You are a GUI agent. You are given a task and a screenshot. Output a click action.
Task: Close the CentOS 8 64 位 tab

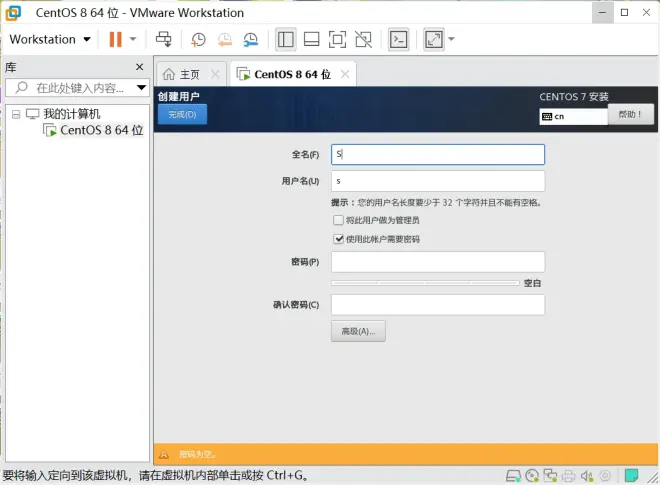[345, 75]
